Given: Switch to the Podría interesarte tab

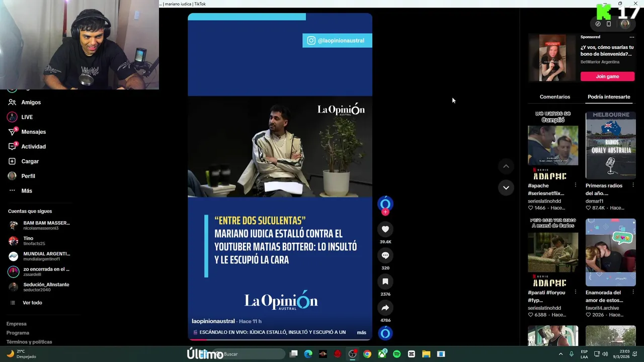Looking at the screenshot, I should (x=609, y=97).
